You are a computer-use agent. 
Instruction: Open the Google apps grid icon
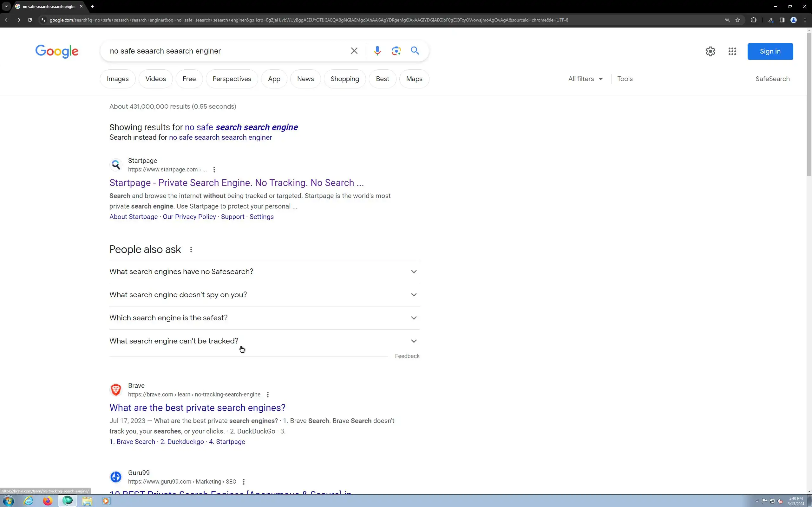pos(732,51)
